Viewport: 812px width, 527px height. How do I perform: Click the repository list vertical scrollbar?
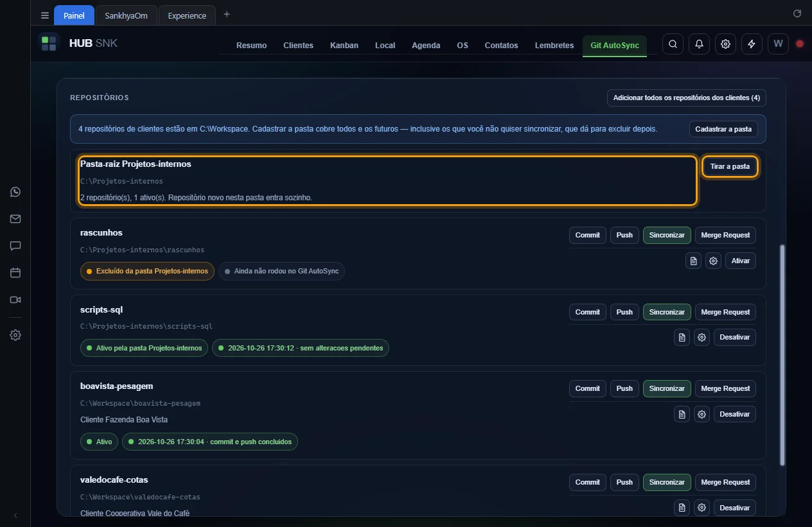[x=782, y=355]
